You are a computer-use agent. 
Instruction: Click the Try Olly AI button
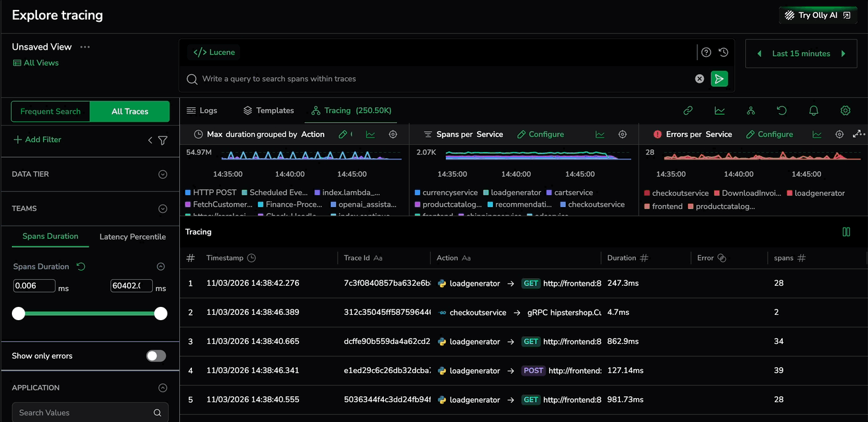pyautogui.click(x=818, y=15)
